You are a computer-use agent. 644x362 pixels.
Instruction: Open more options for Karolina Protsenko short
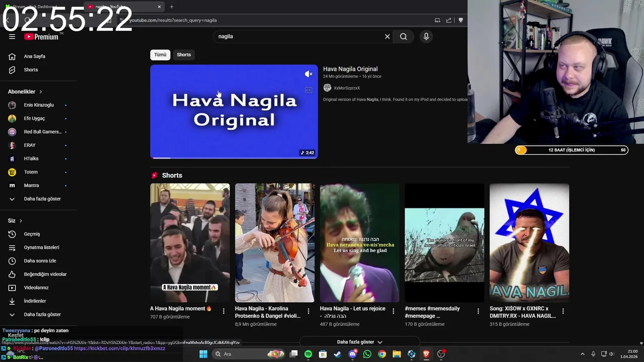click(x=308, y=311)
